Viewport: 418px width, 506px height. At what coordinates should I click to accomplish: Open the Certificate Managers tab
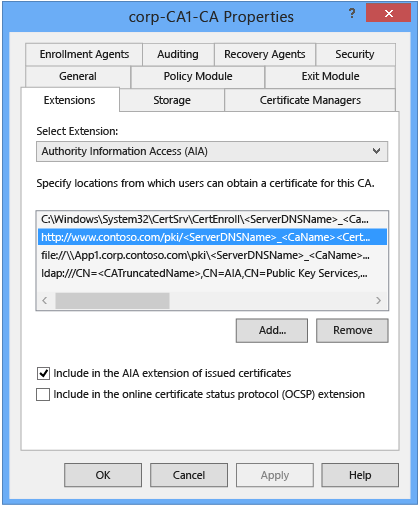click(x=310, y=100)
